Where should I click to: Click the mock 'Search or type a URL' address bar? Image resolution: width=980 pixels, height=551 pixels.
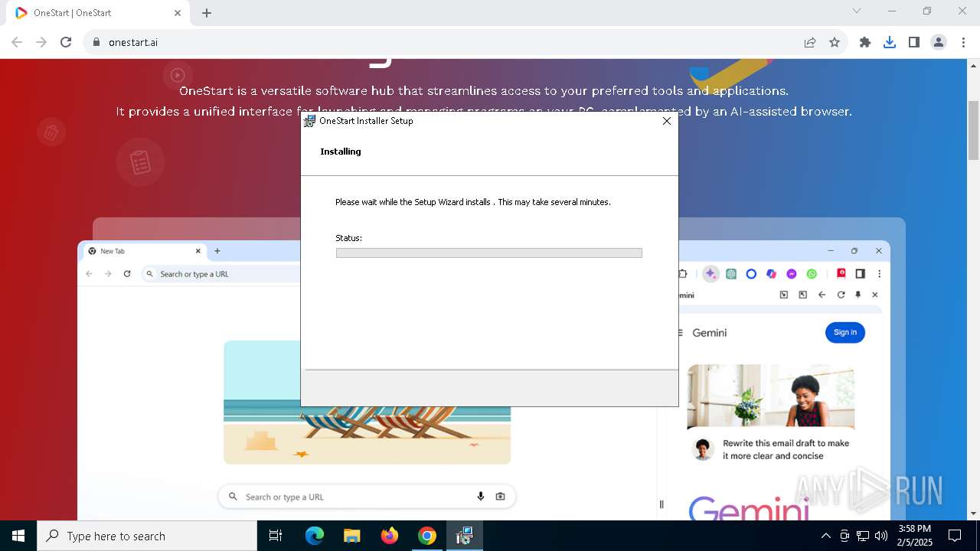click(x=220, y=274)
